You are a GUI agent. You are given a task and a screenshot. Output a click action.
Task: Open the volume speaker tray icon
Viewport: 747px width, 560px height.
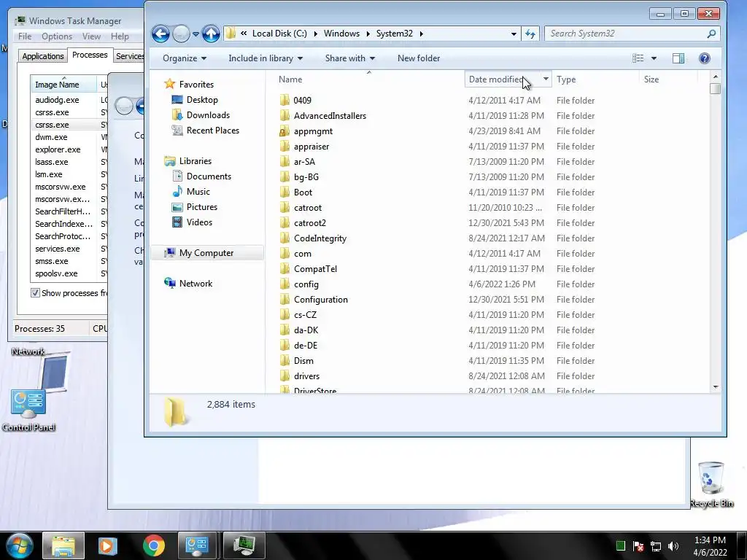[x=673, y=546]
